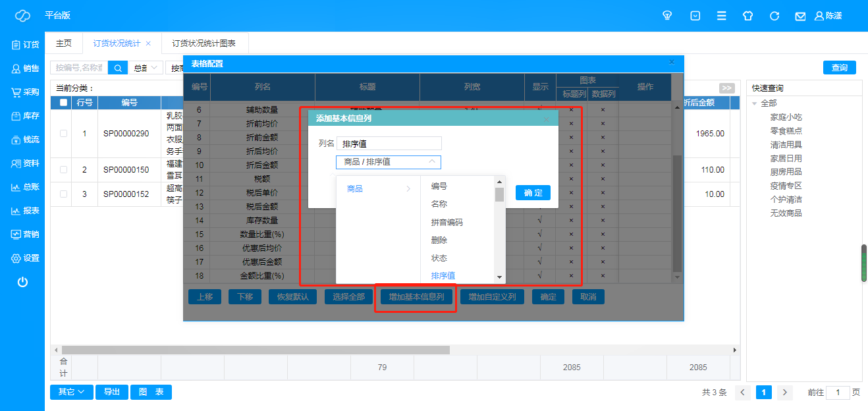The width and height of the screenshot is (868, 411).
Task: Open the 钱流 sidebar module
Action: [x=25, y=140]
